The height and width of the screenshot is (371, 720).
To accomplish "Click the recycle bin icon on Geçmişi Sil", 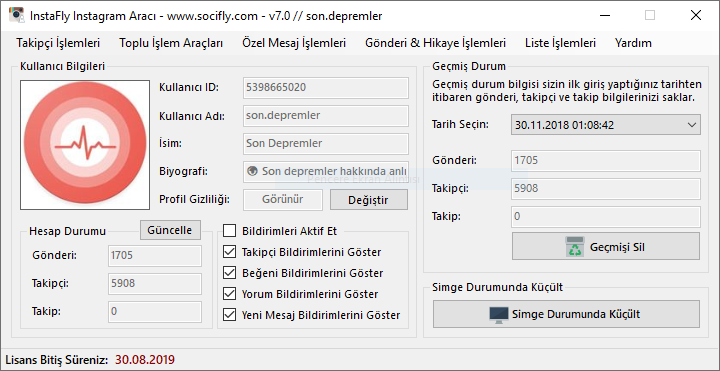I will click(x=574, y=247).
